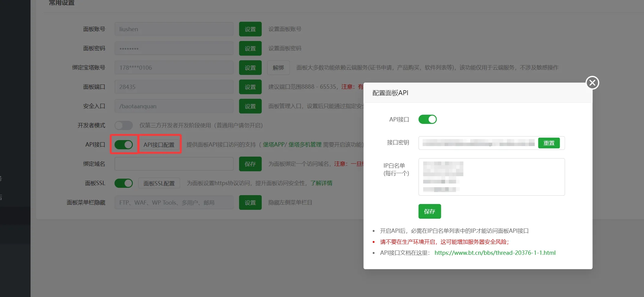Click 设置 next to 面板账号
This screenshot has height=297, width=644.
click(250, 29)
